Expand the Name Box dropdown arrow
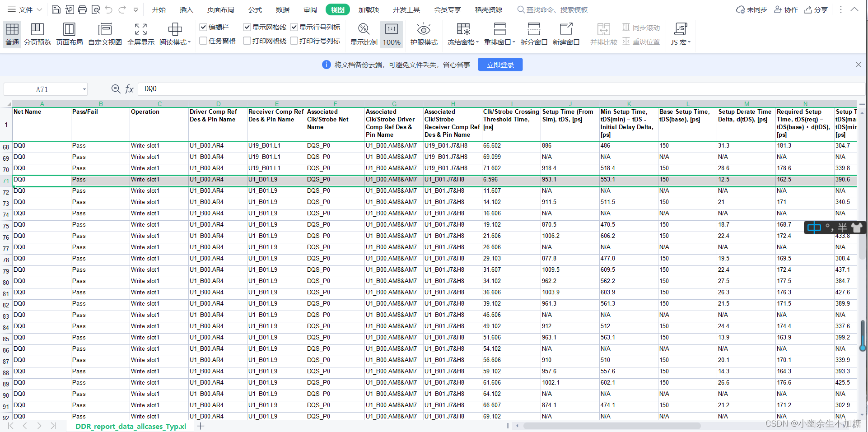Screen dimensions: 868x432 coord(84,89)
